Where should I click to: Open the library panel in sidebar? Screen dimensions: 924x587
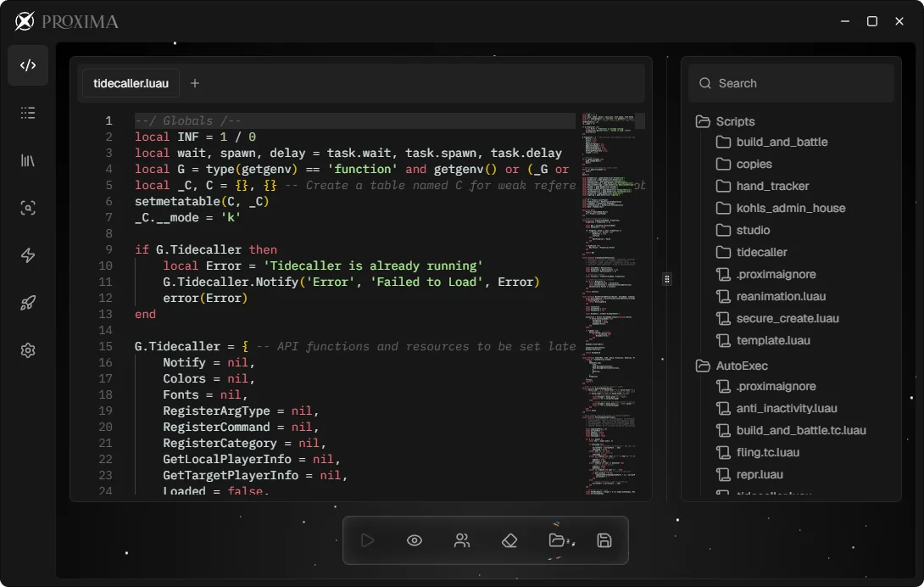tap(28, 160)
